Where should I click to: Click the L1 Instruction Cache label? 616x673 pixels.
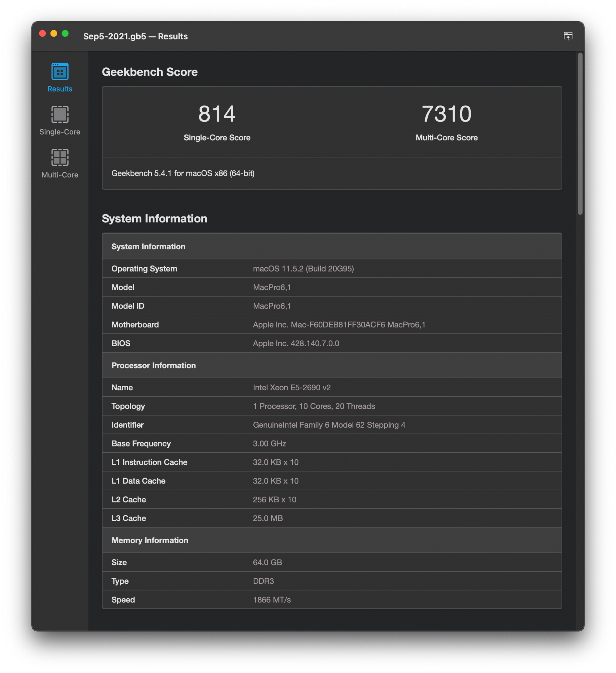pos(150,462)
